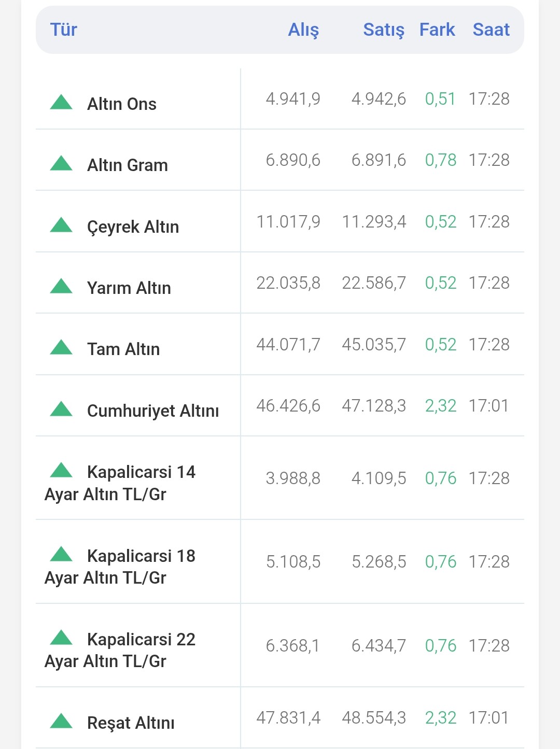Open Kapalicarsi 22 Ayar Altın TL/Gr

pyautogui.click(x=120, y=650)
